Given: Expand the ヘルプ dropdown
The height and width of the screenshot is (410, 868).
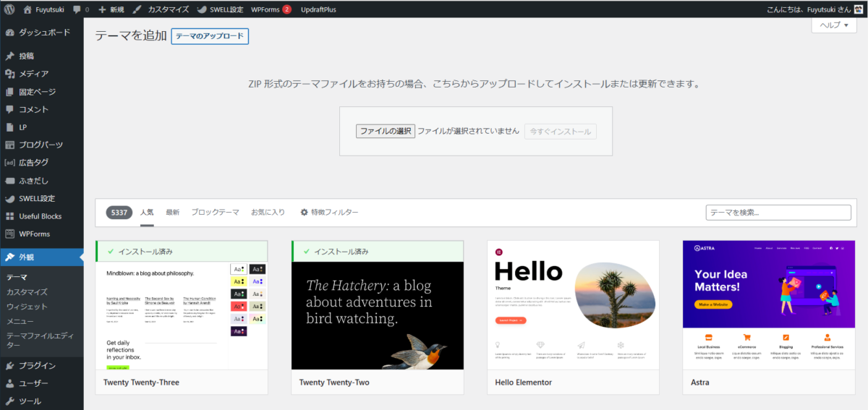Looking at the screenshot, I should point(834,25).
